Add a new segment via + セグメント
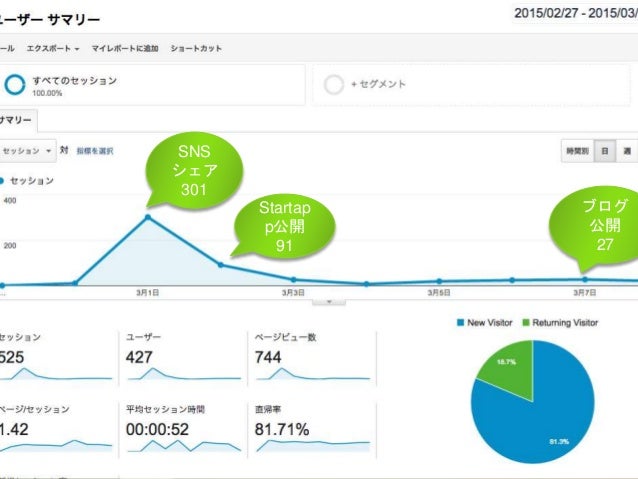Viewport: 638px width, 479px height. click(378, 84)
